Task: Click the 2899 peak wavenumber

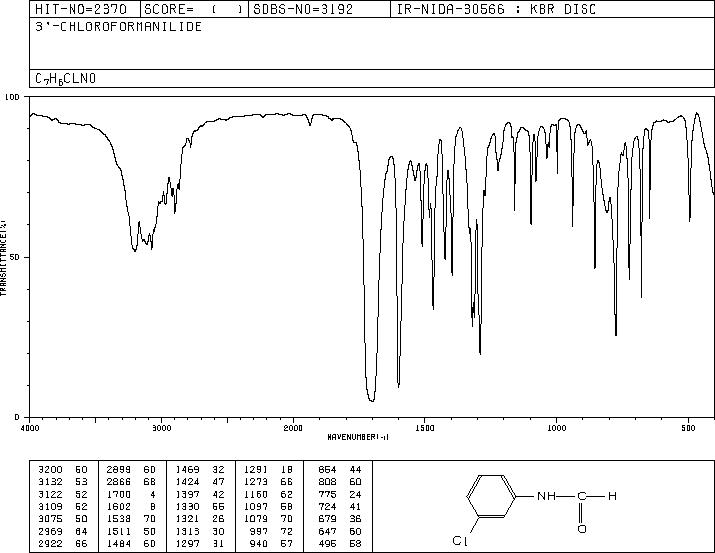Action: point(119,470)
